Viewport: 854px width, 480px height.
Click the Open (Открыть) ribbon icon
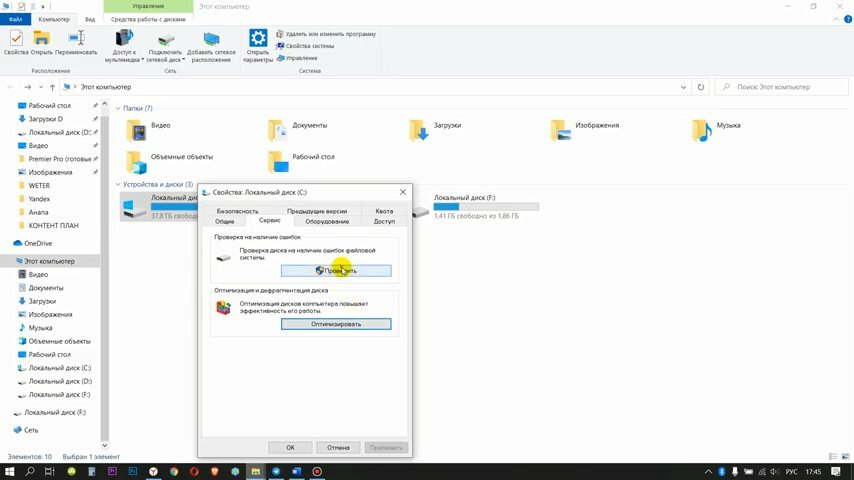tap(41, 42)
